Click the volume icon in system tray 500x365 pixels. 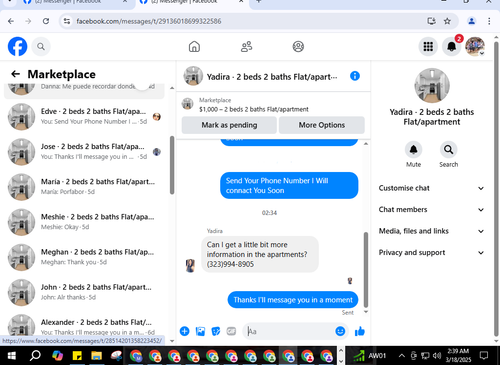[x=437, y=356]
